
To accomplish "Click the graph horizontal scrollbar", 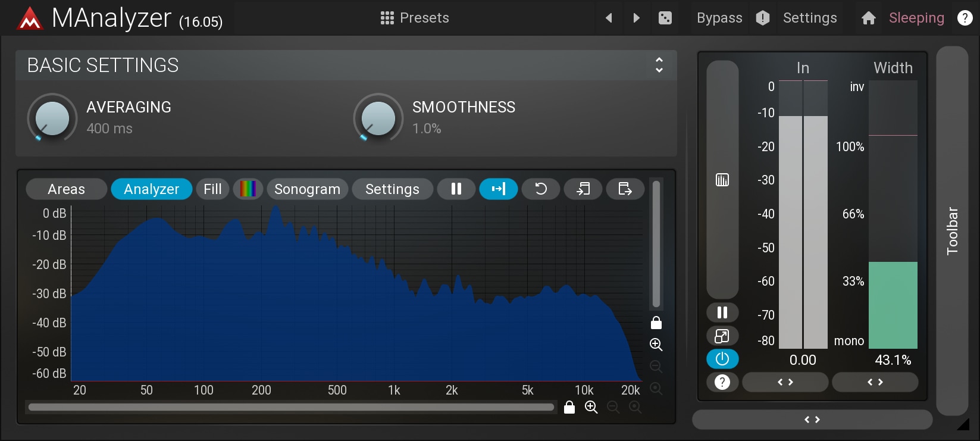I will pyautogui.click(x=292, y=407).
